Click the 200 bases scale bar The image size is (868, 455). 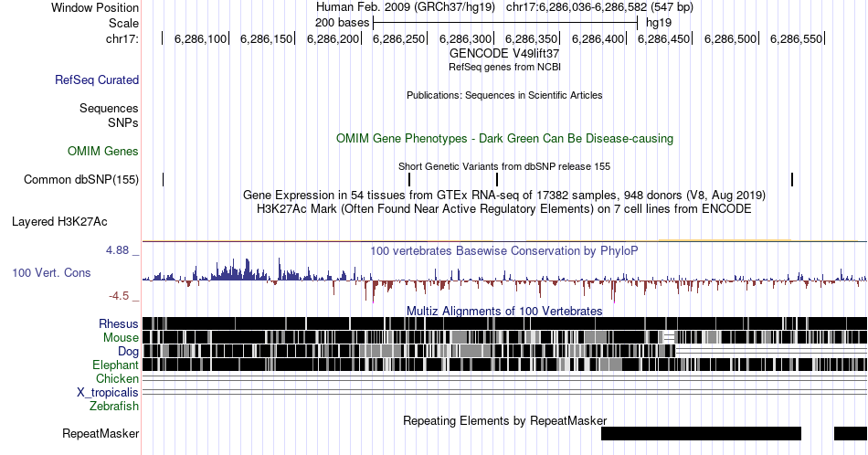pyautogui.click(x=505, y=23)
